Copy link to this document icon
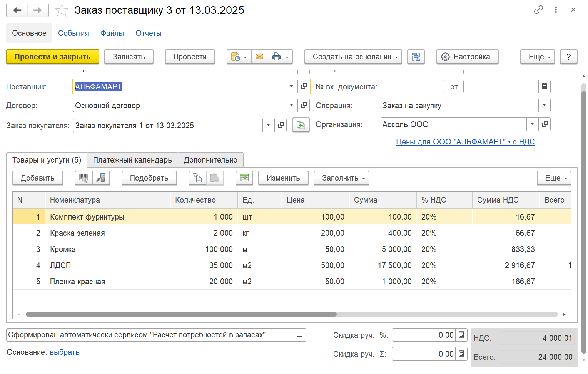The image size is (588, 374). coord(538,10)
